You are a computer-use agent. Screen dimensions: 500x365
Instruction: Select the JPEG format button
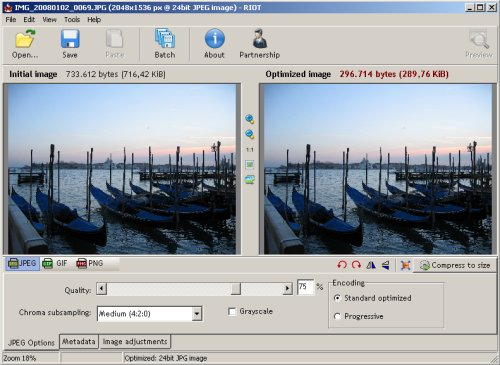[x=23, y=263]
